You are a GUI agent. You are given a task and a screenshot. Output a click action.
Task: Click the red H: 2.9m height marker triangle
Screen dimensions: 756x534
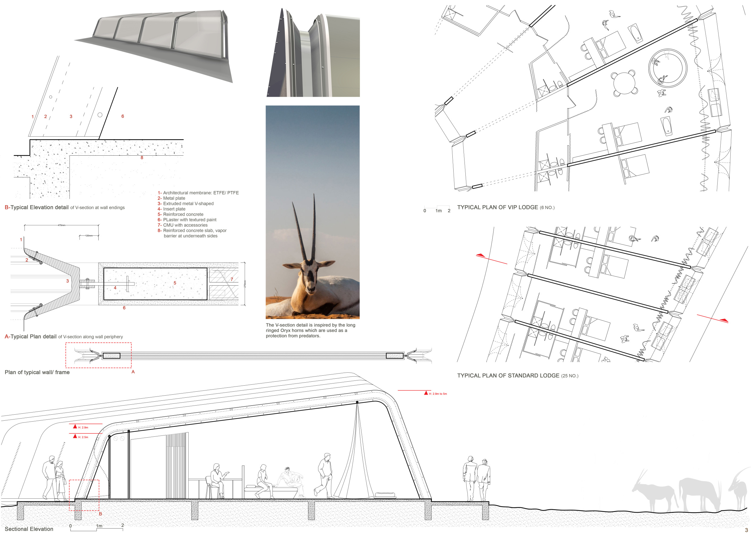[75, 426]
